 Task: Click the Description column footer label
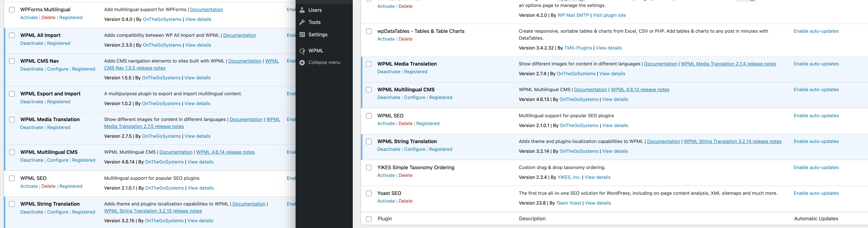click(x=532, y=219)
